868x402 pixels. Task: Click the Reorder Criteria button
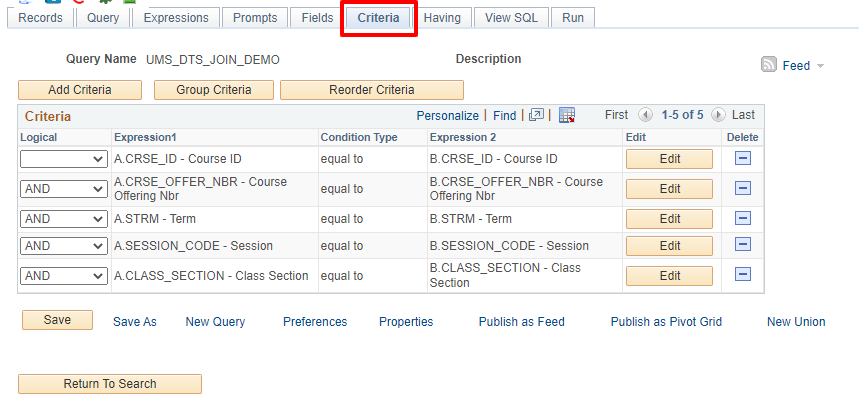[x=372, y=90]
